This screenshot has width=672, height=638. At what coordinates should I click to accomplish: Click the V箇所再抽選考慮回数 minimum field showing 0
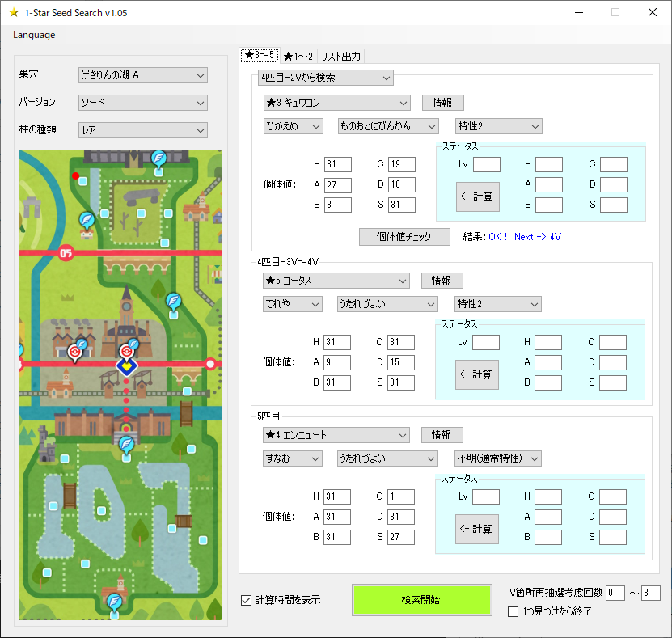coord(615,593)
